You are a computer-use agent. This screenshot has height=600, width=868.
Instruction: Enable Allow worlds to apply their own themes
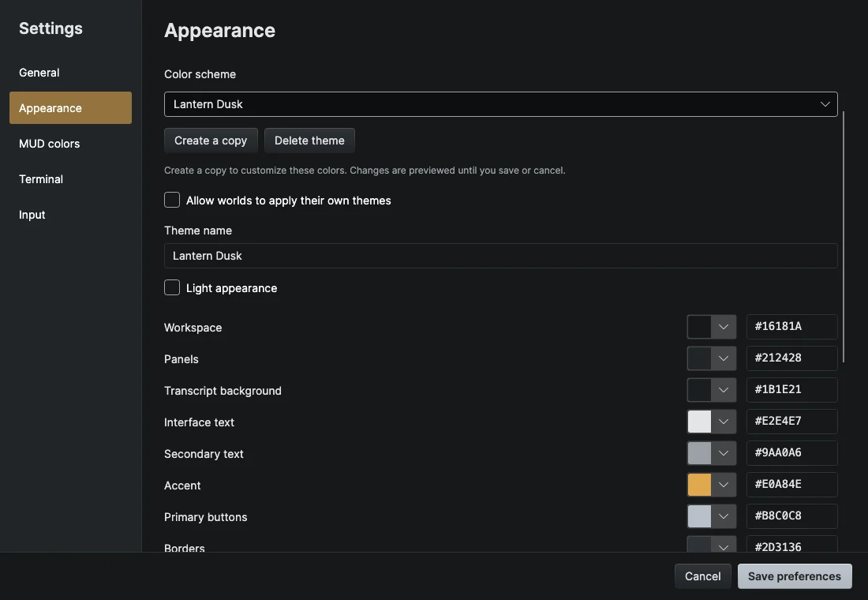point(172,200)
